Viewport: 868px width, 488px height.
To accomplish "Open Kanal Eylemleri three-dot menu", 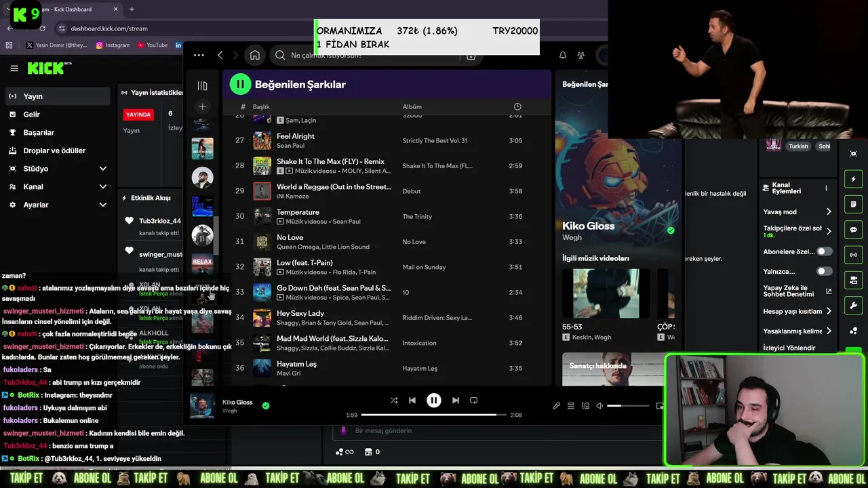I will (x=826, y=188).
